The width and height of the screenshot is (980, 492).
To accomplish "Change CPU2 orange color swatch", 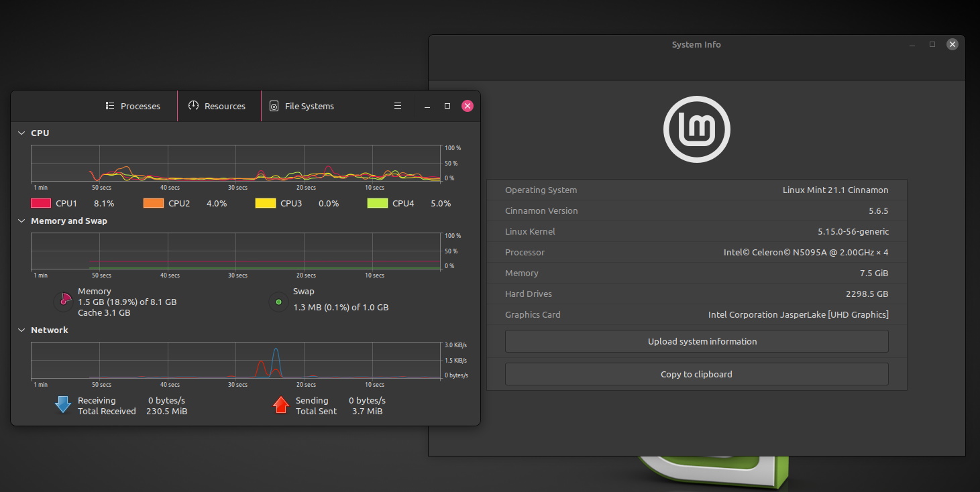I will pos(154,203).
